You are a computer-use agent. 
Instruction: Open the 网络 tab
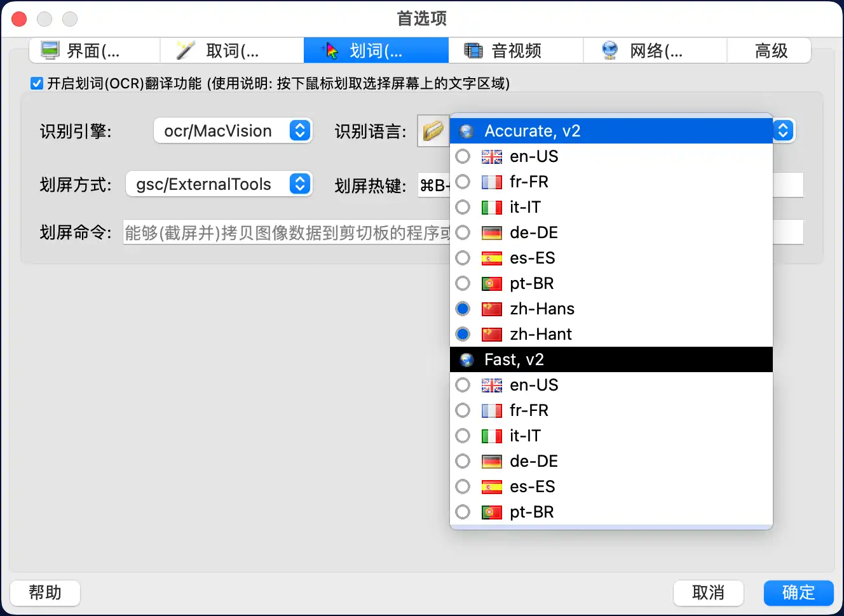click(655, 50)
